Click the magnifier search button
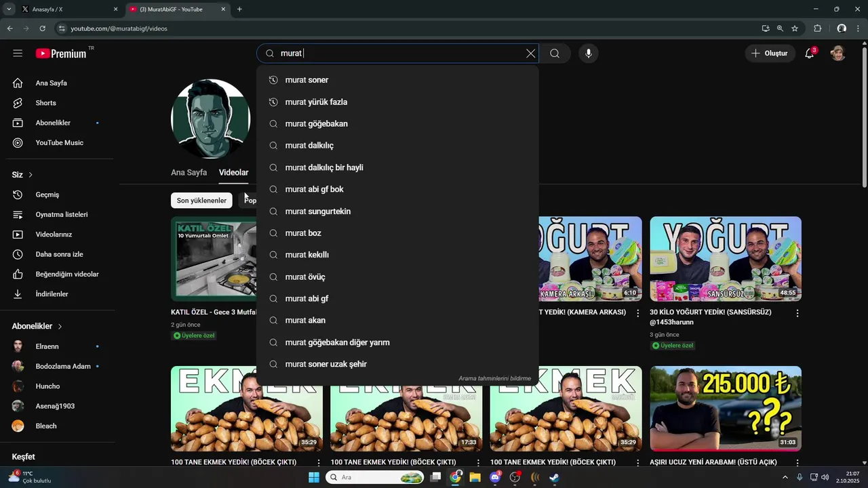This screenshot has height=488, width=868. (555, 54)
